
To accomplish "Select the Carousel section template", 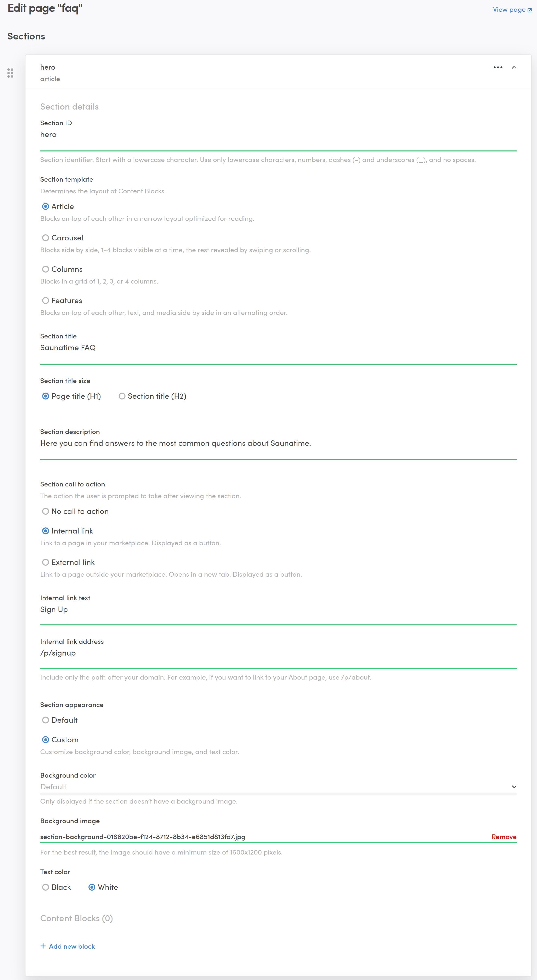I will [46, 238].
